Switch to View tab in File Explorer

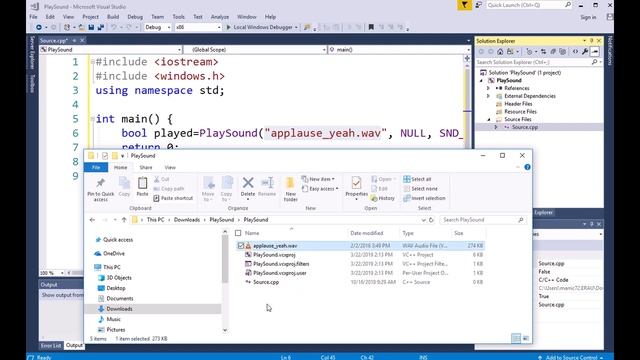pyautogui.click(x=170, y=167)
